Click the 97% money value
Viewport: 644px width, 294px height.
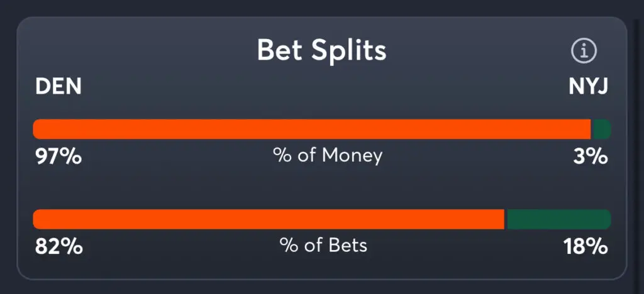tap(58, 156)
